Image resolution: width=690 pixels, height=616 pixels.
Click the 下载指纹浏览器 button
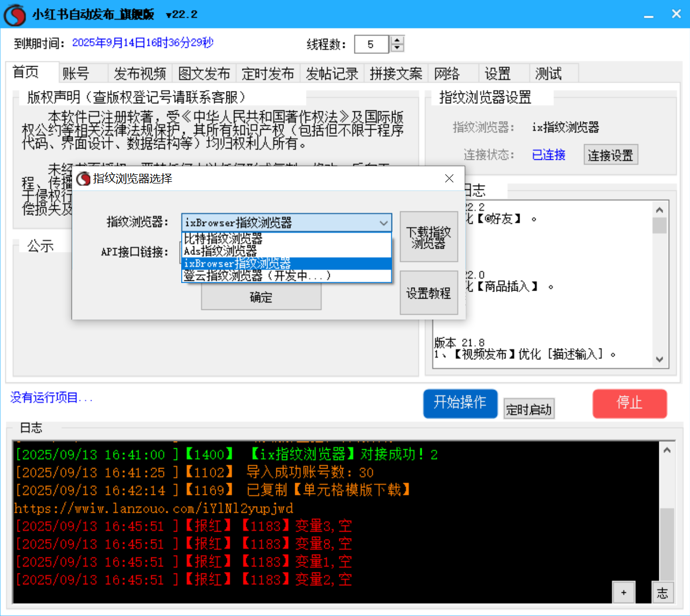(429, 237)
